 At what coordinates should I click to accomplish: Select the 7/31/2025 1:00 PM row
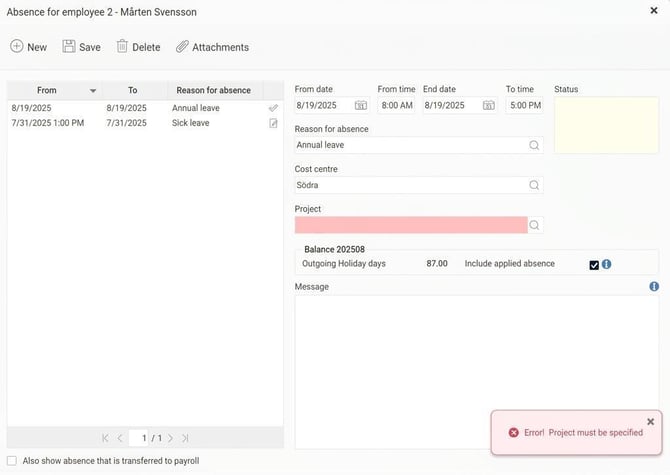145,123
